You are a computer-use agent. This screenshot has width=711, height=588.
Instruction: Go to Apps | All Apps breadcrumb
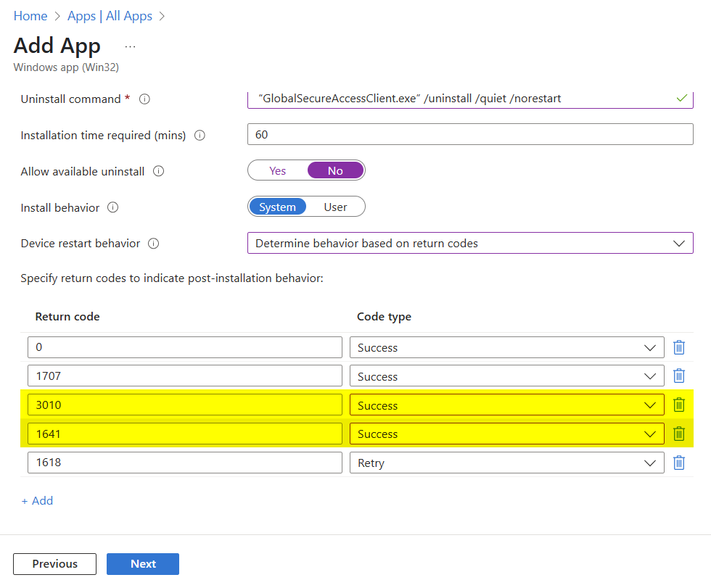click(110, 16)
